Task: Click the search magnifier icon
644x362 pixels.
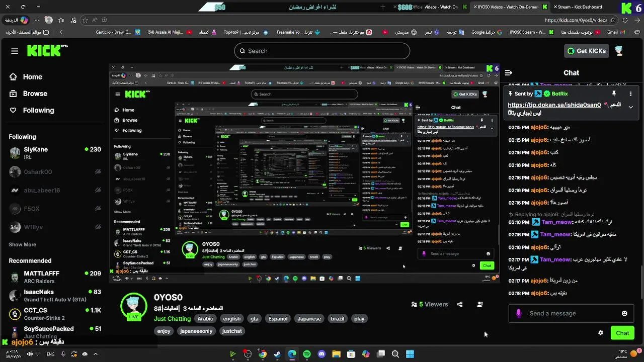Action: coord(242,51)
